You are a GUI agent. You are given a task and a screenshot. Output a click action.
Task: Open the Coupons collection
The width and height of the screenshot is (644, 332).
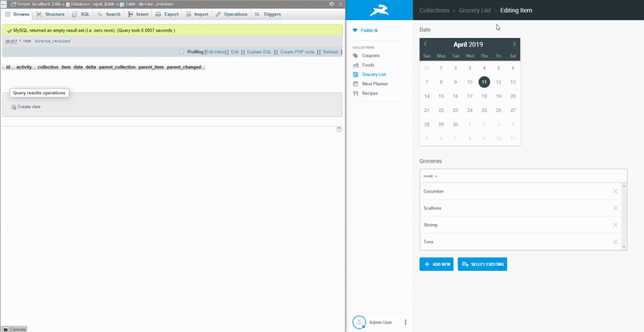(370, 56)
